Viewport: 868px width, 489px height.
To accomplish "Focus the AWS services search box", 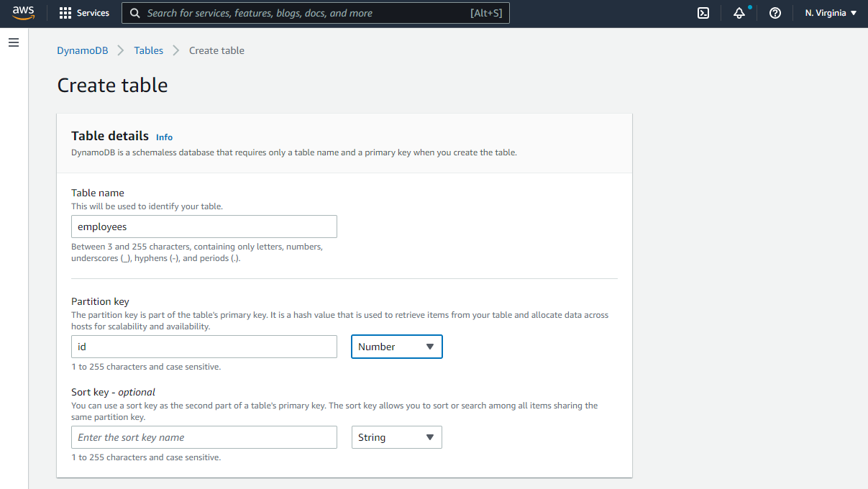I will click(x=316, y=13).
